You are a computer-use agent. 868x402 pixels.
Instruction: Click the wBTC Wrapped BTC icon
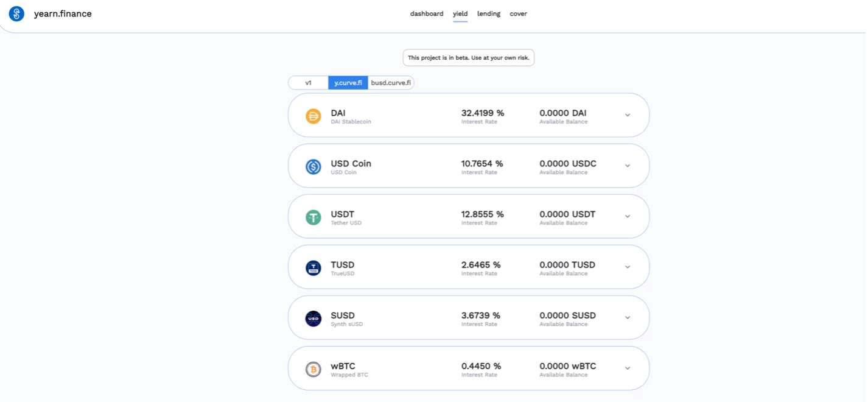pyautogui.click(x=313, y=368)
